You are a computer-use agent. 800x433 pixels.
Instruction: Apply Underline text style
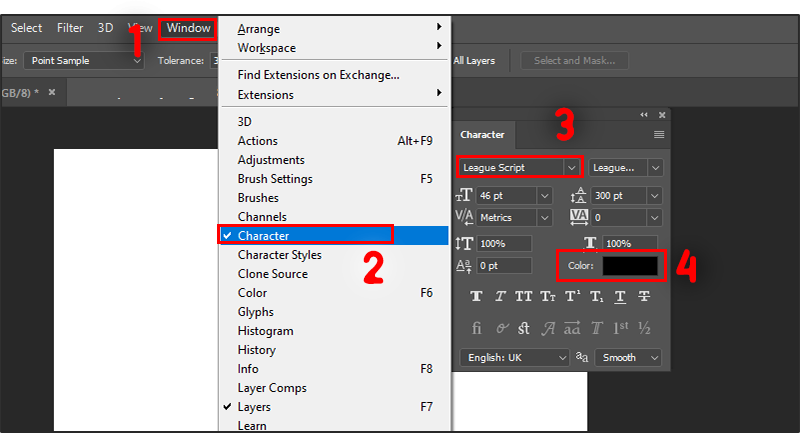pyautogui.click(x=620, y=296)
